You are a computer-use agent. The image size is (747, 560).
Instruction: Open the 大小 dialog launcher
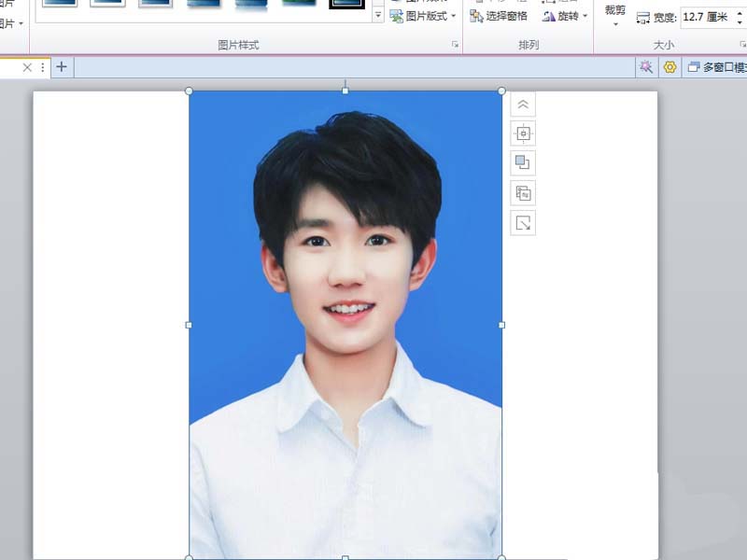pyautogui.click(x=742, y=45)
